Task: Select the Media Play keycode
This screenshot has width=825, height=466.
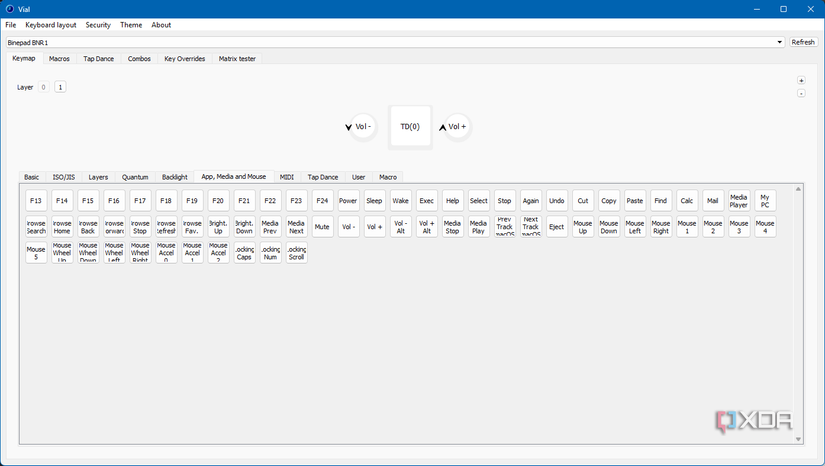Action: [478, 227]
